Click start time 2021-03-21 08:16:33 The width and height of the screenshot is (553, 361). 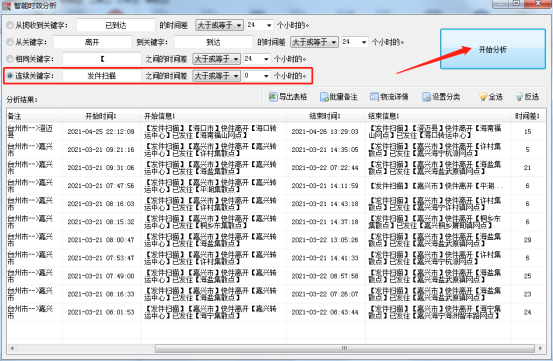[x=101, y=294]
